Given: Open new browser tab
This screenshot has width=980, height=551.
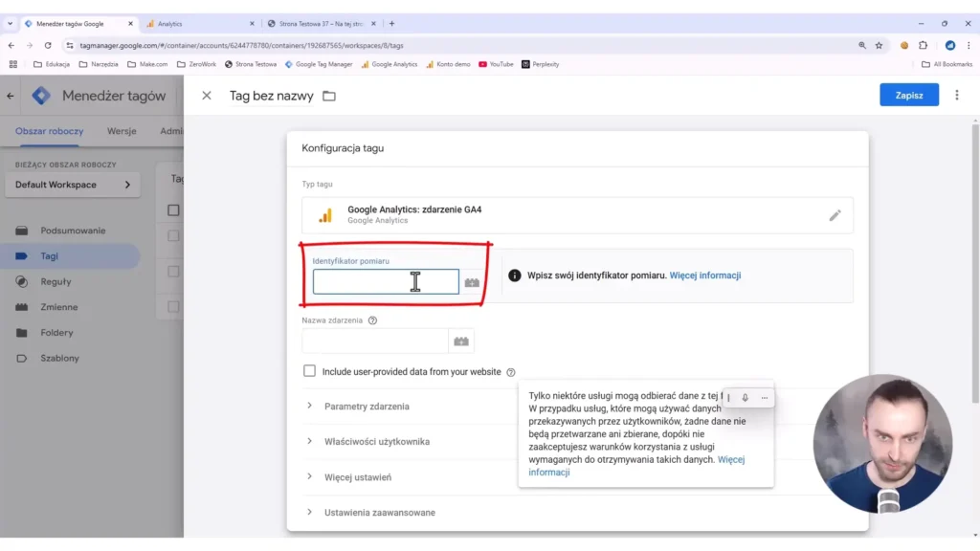Looking at the screenshot, I should (x=391, y=24).
